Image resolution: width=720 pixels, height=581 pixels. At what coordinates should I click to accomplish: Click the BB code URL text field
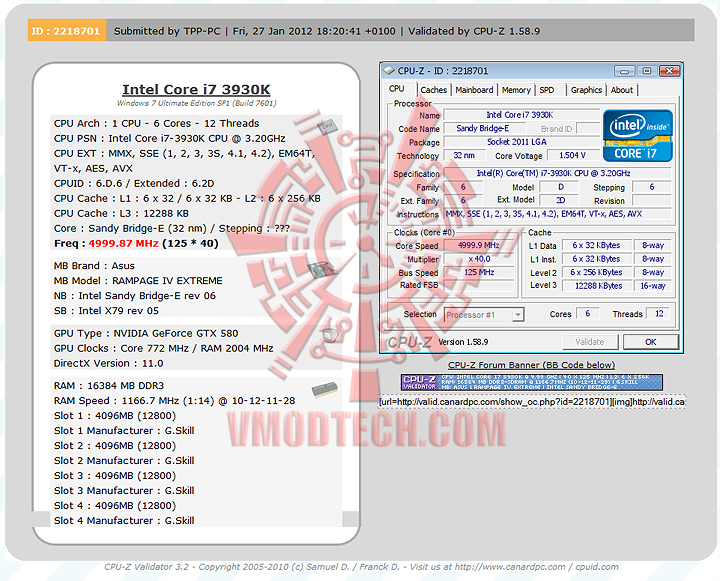point(532,401)
